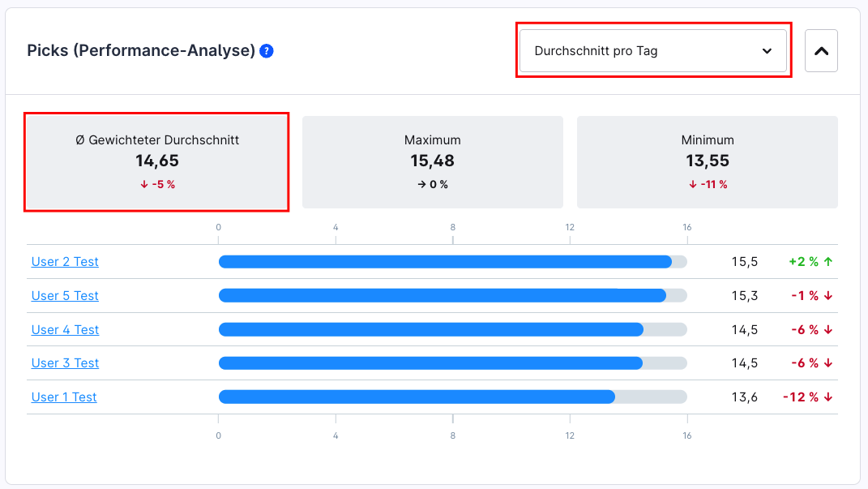Select the Gewichteter Durchschnitt card

(156, 162)
